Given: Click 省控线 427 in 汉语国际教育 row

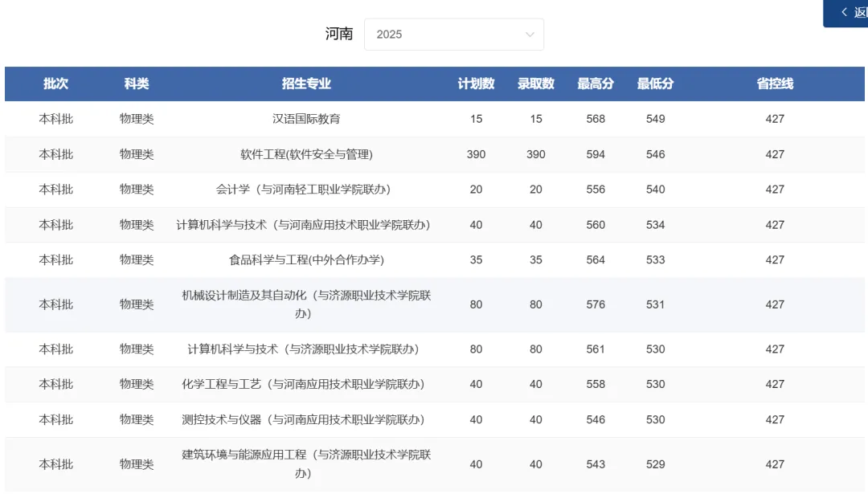Looking at the screenshot, I should pos(775,119).
